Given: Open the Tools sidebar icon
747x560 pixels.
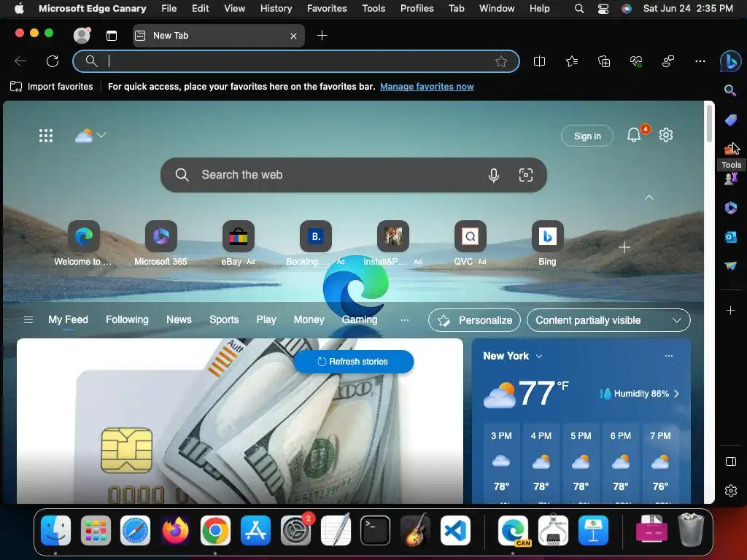Looking at the screenshot, I should click(x=730, y=149).
